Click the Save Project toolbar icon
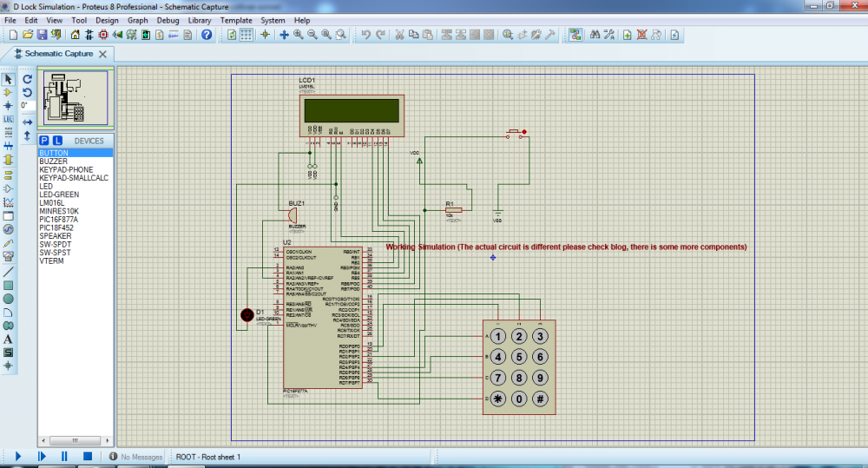Viewport: 868px width, 468px height. (42, 35)
